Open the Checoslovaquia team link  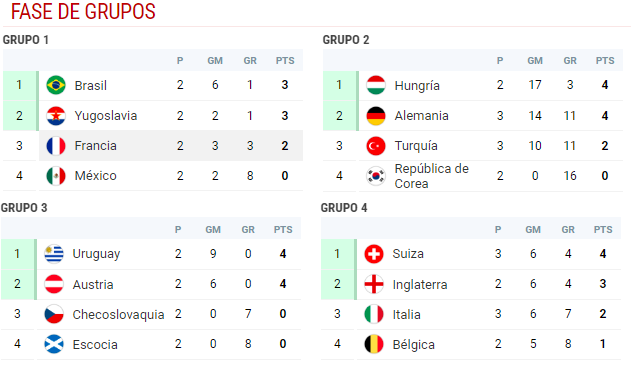[x=118, y=314]
